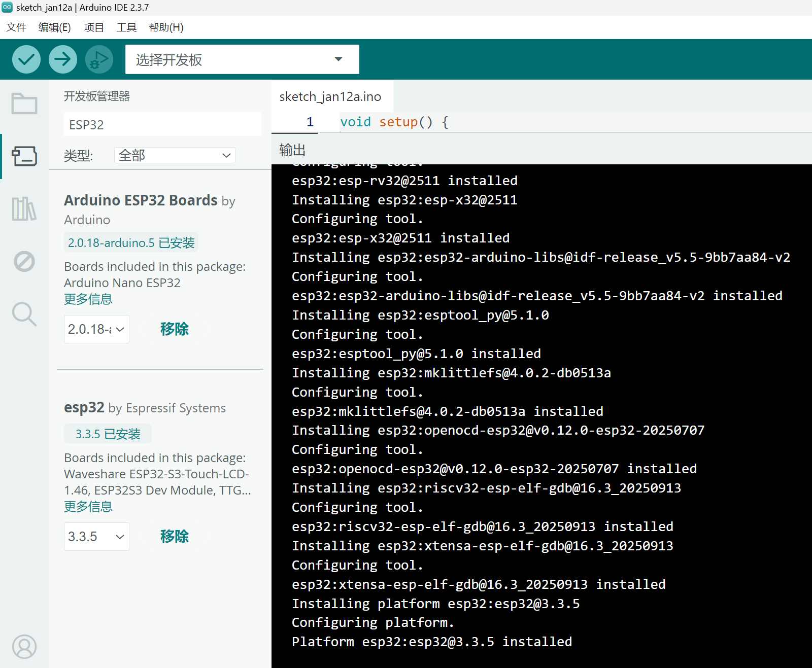812x668 pixels.
Task: Click the Verify checkmark button
Action: point(26,59)
